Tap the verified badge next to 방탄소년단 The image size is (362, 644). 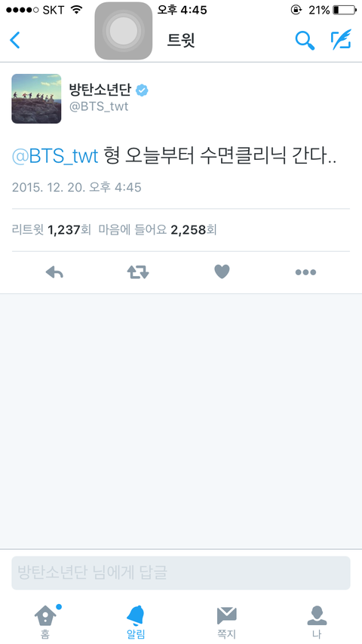point(143,90)
